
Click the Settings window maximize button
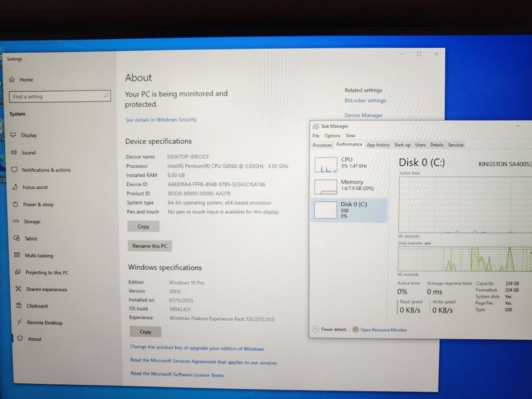(x=419, y=54)
